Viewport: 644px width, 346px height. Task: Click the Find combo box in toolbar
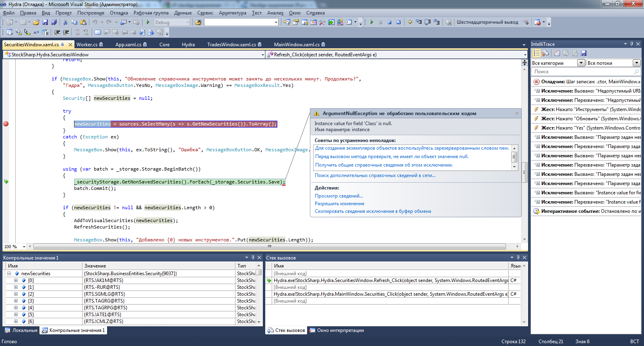(x=241, y=22)
